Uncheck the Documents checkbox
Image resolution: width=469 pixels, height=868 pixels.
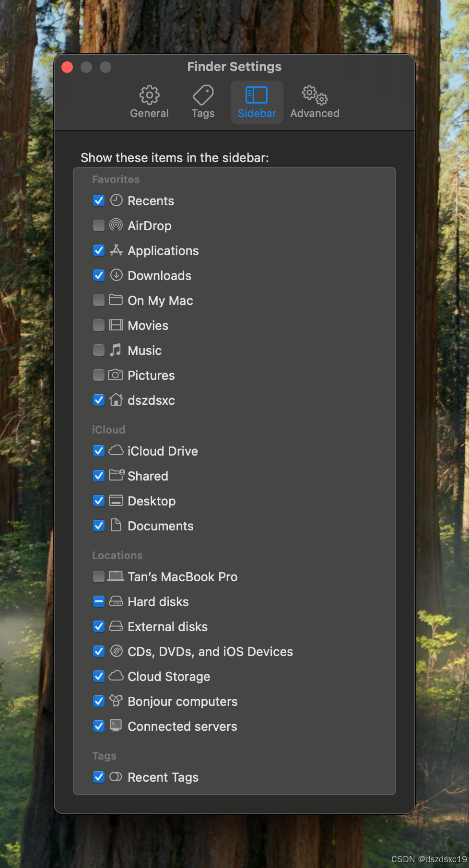(99, 526)
